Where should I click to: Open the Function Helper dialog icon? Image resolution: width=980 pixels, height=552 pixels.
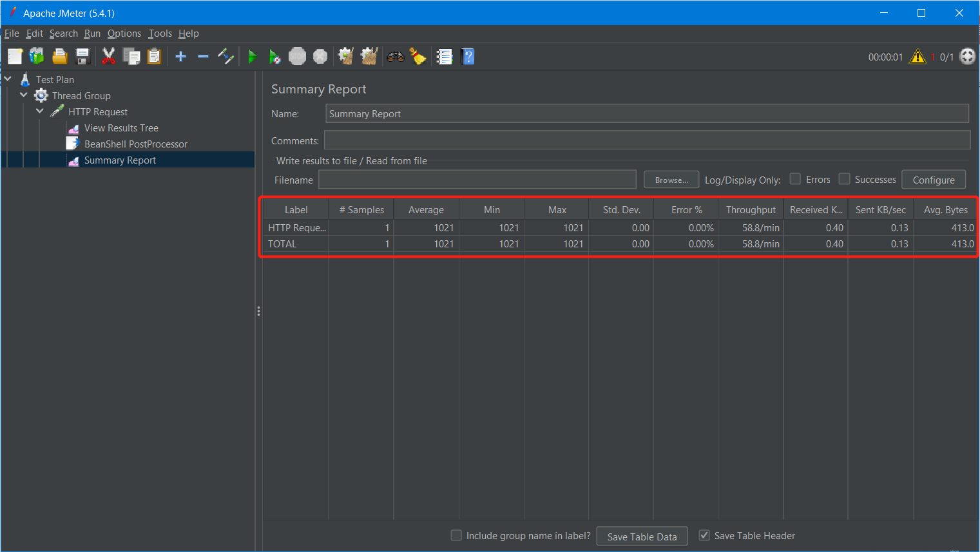click(445, 57)
